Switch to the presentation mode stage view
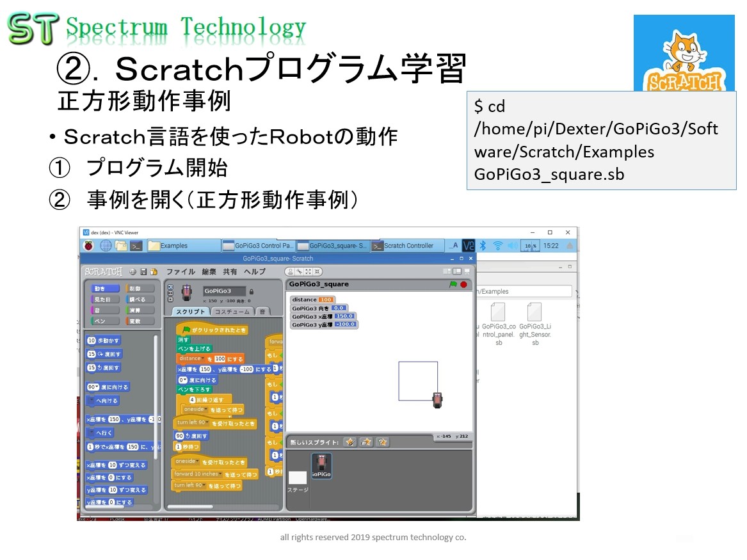Viewport: 747px width, 560px height. click(x=467, y=271)
